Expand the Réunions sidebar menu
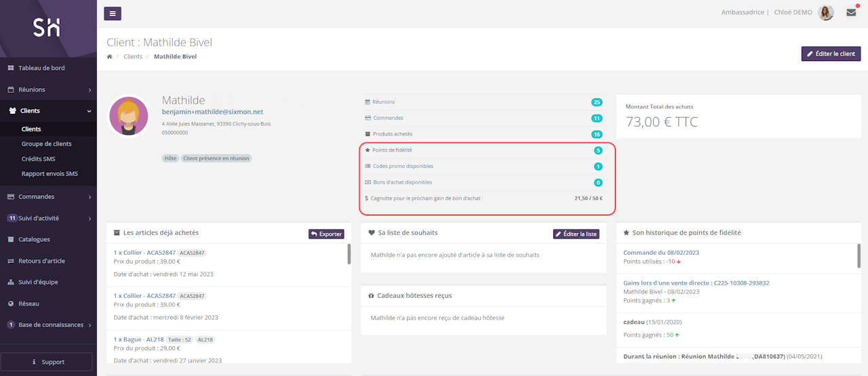Screen dimensions: 868x376 click(x=47, y=89)
